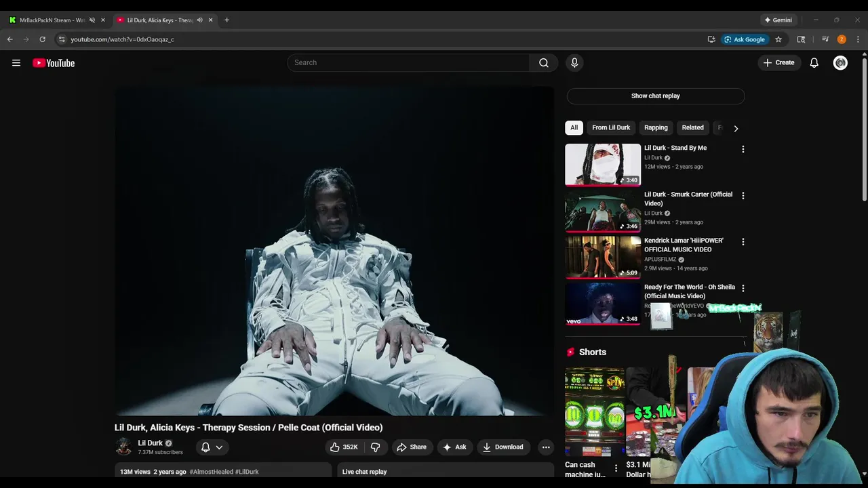Open the YouTube hamburger guide menu

tap(16, 63)
